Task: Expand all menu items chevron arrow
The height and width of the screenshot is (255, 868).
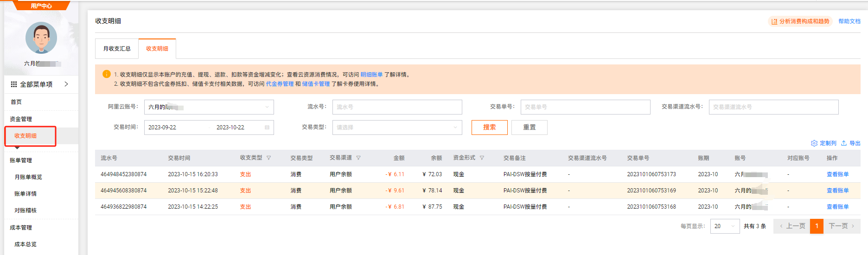Action: click(x=66, y=84)
